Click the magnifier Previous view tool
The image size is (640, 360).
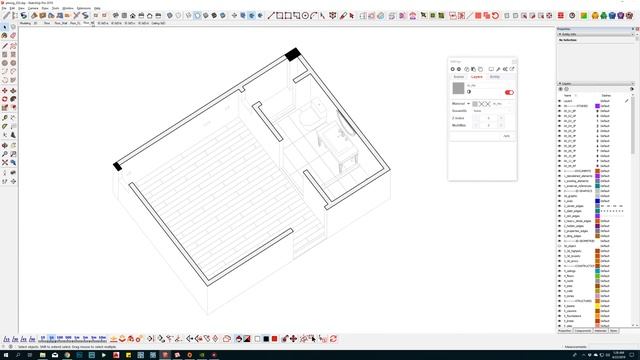pos(13,162)
